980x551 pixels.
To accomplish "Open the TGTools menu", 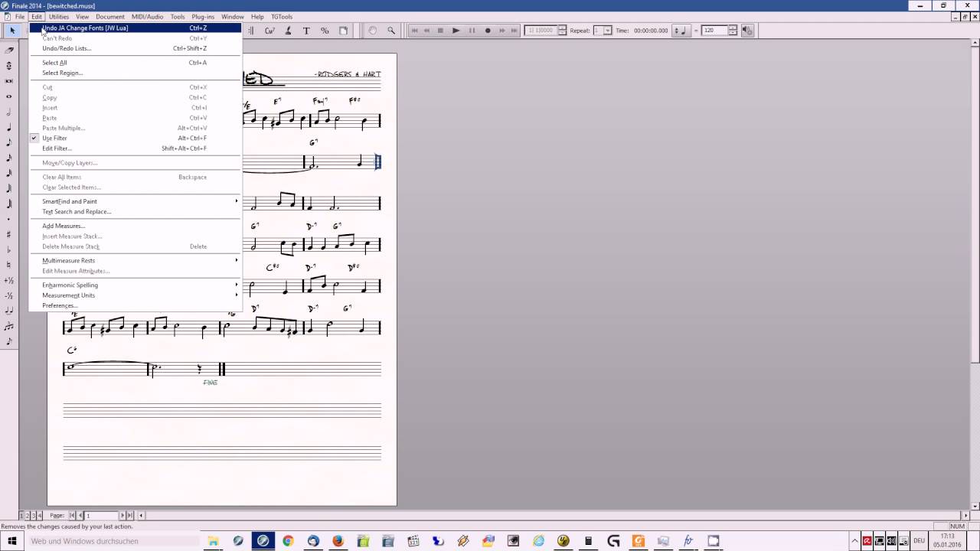I will click(x=282, y=17).
